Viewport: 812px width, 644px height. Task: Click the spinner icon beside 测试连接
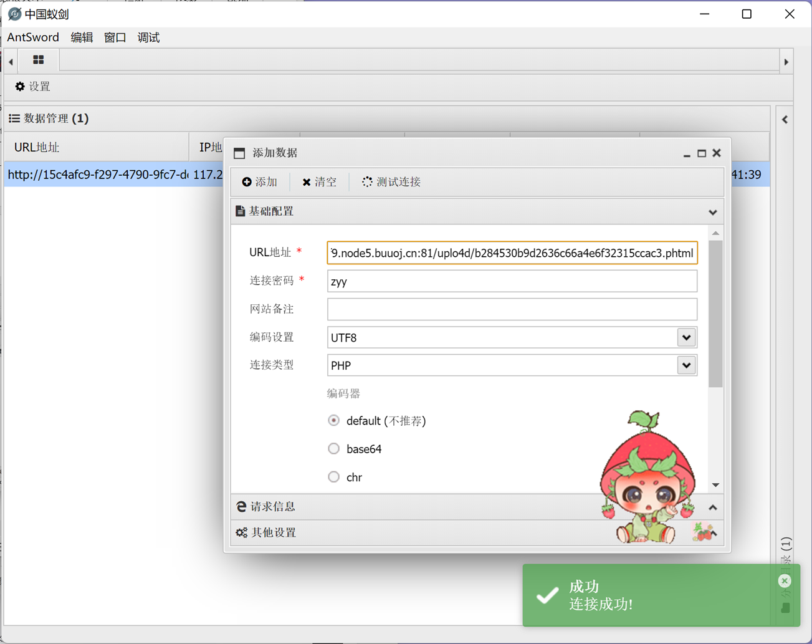click(x=366, y=181)
